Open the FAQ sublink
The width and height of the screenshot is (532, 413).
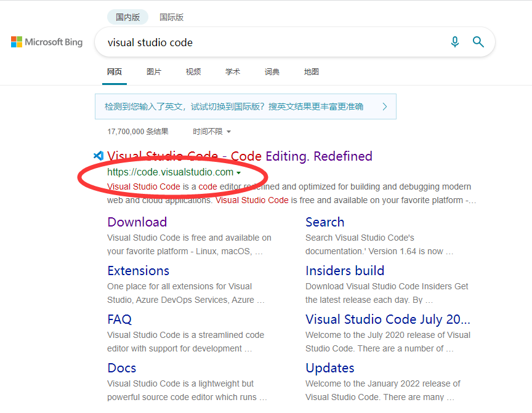(x=119, y=319)
